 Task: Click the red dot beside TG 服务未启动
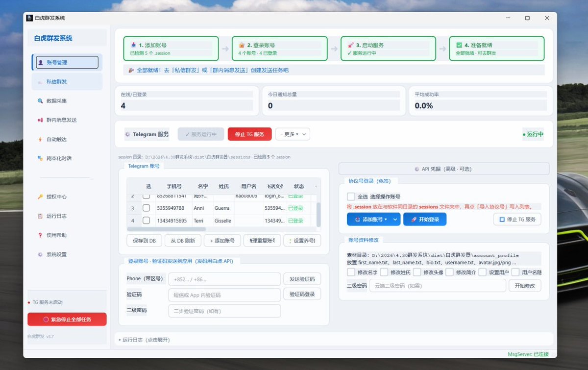[x=29, y=302]
